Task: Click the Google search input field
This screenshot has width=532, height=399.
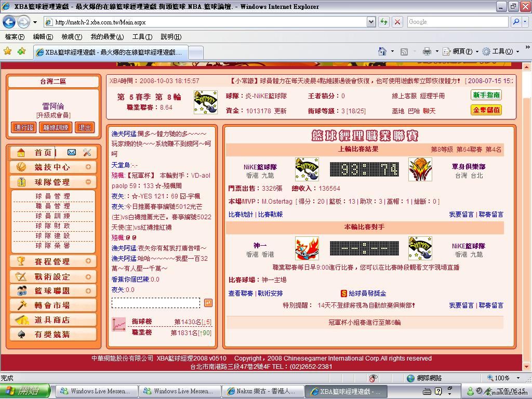Action: pyautogui.click(x=458, y=22)
